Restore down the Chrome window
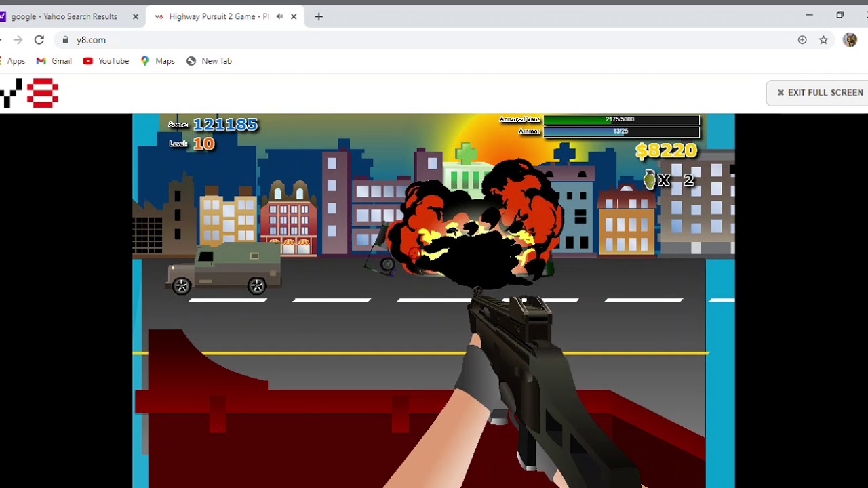Image resolution: width=868 pixels, height=488 pixels. tap(840, 15)
